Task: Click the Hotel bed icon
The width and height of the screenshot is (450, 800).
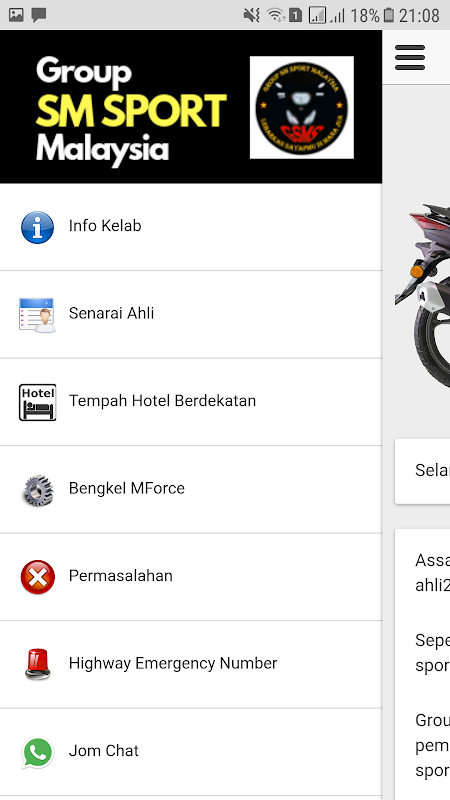Action: click(x=37, y=402)
